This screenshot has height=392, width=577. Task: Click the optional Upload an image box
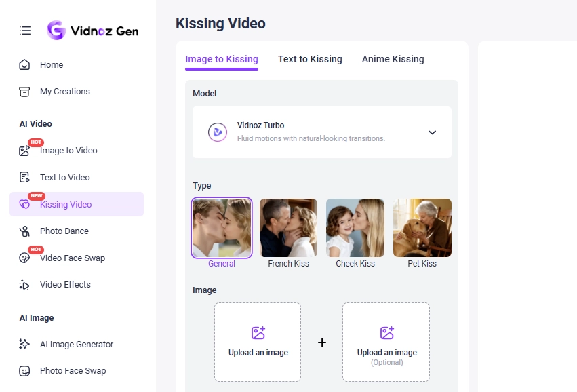click(386, 342)
